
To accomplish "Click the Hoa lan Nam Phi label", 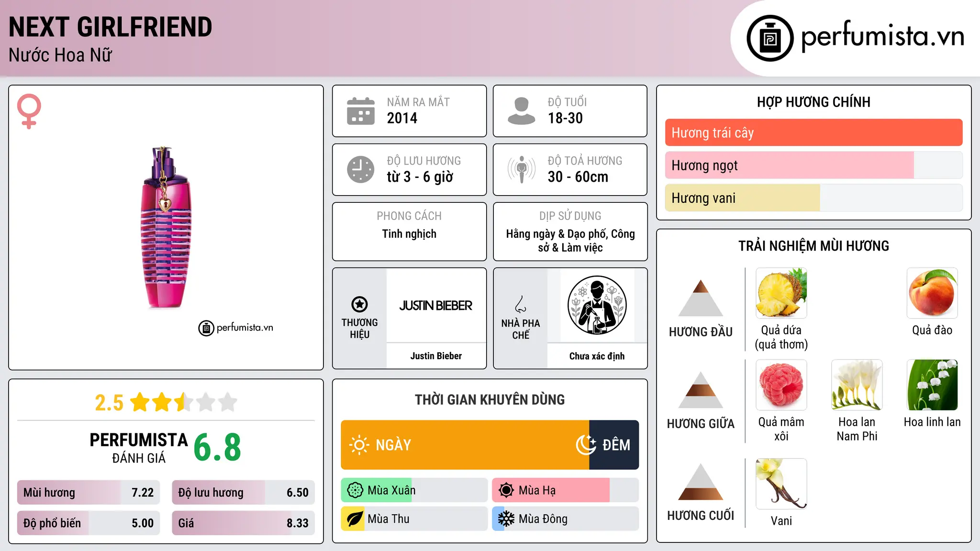I will 857,429.
